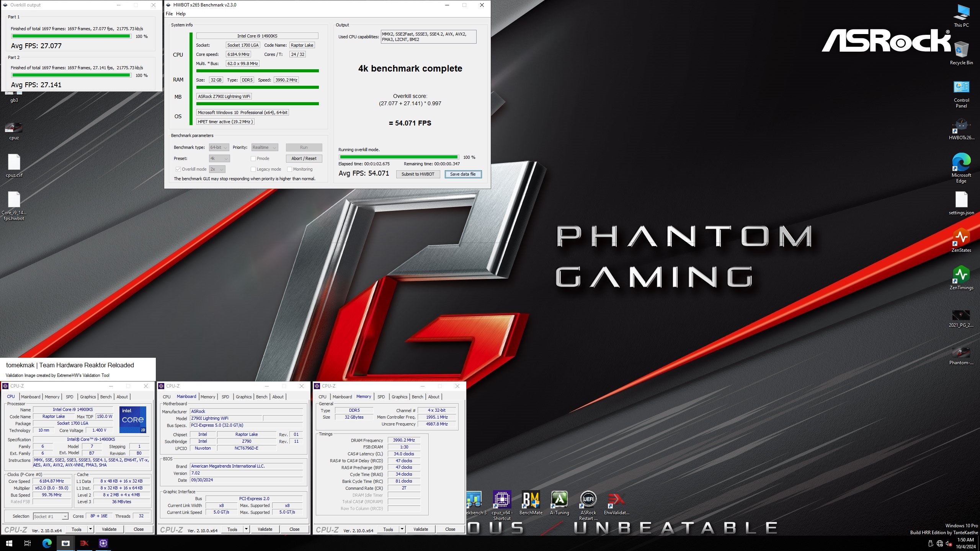Open Edge from the taskbar
The width and height of the screenshot is (980, 551).
[47, 543]
